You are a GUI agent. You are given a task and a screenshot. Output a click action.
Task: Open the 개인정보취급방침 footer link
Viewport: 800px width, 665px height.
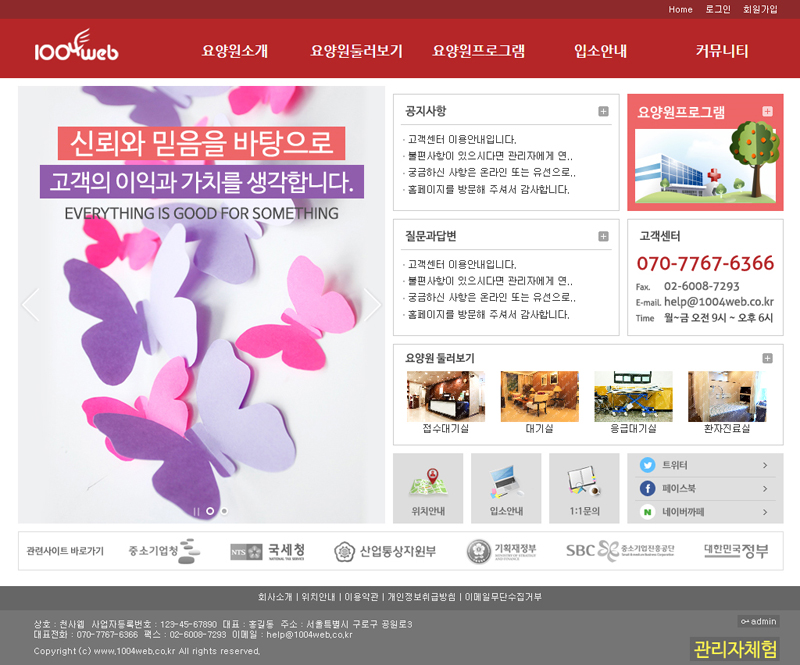point(421,597)
